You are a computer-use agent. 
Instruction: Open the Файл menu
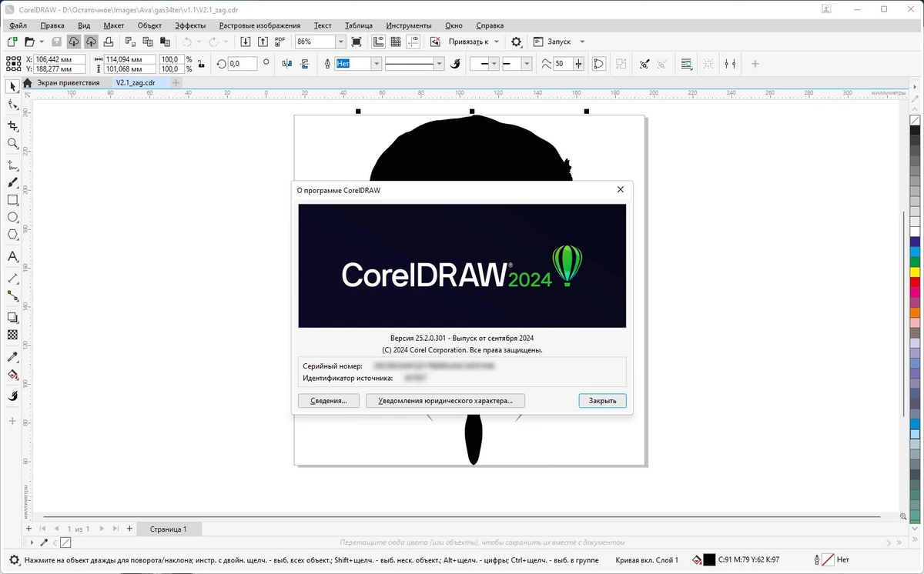[18, 25]
